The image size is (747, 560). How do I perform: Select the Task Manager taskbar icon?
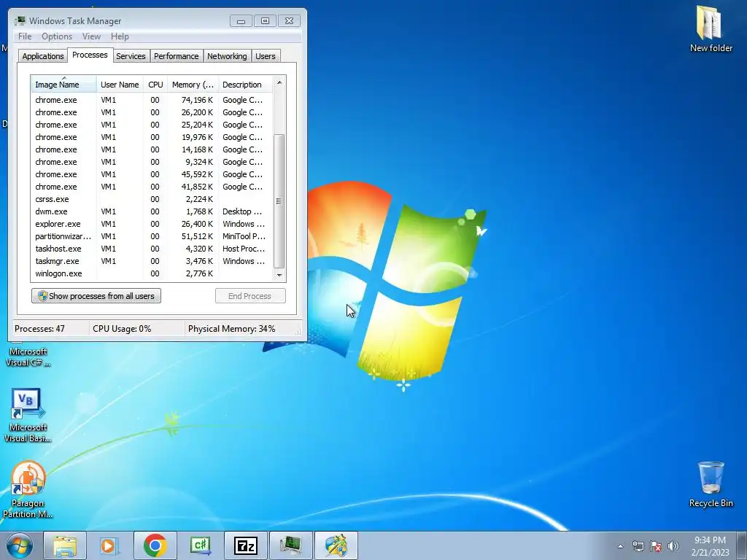[x=290, y=545]
